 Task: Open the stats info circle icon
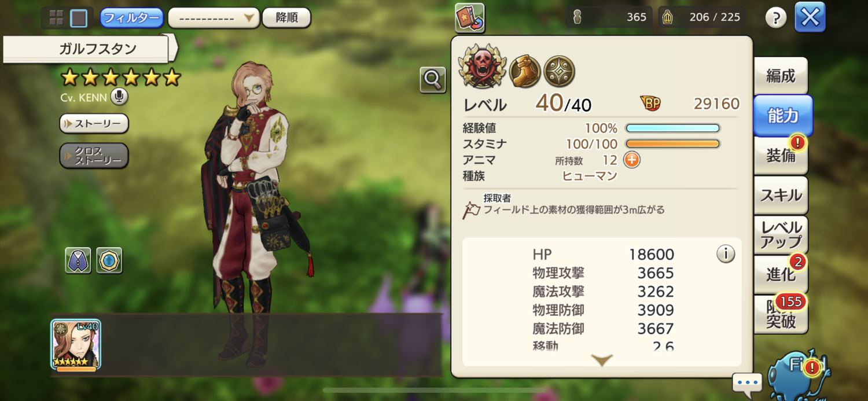pos(726,253)
